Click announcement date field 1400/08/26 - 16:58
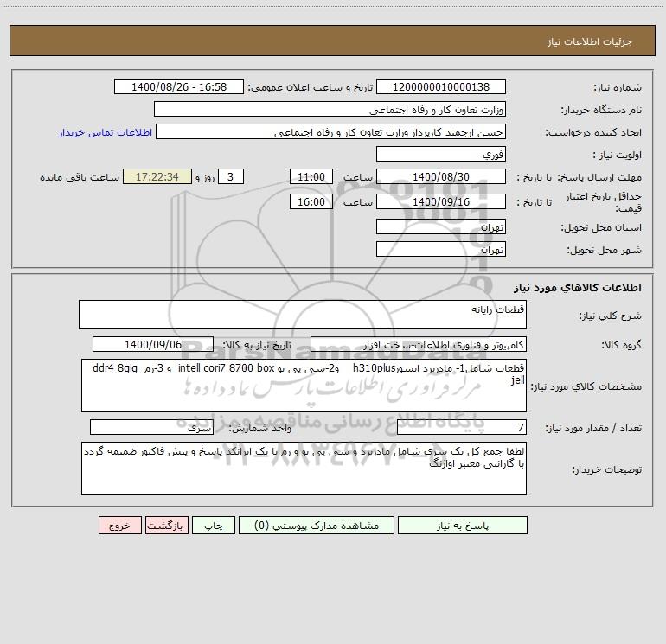Image resolution: width=666 pixels, height=644 pixels. pyautogui.click(x=179, y=86)
